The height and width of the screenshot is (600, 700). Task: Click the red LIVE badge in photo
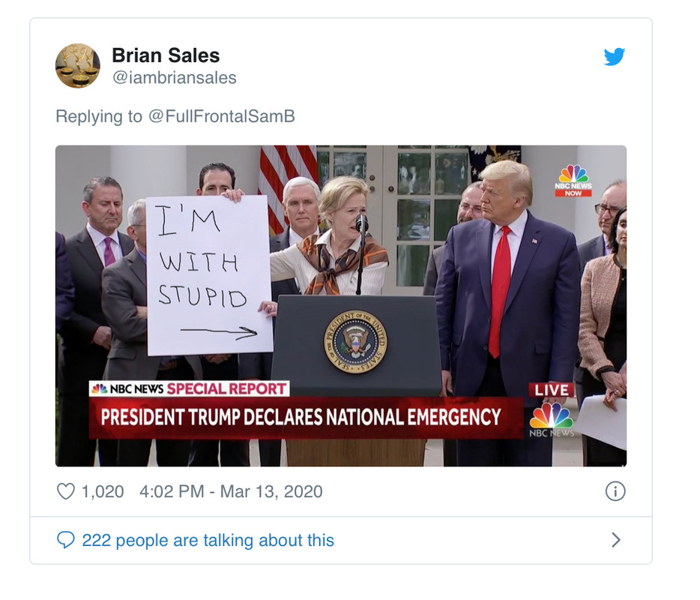(x=551, y=390)
